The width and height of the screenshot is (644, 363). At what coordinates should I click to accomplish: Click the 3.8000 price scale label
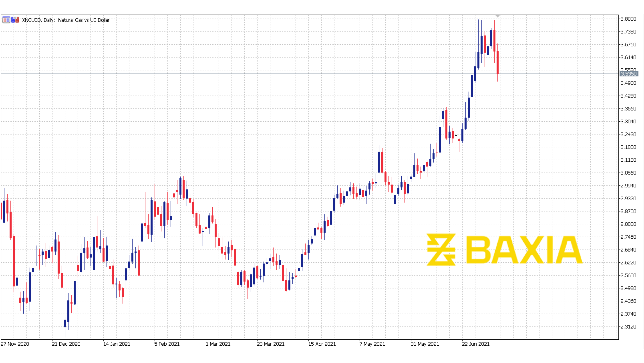[628, 19]
